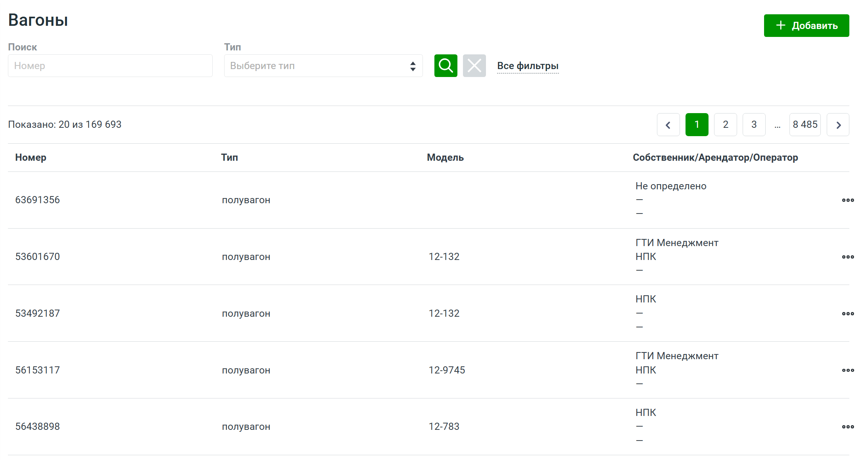The height and width of the screenshot is (460, 868).
Task: Clear filters with the gray X button
Action: 474,66
